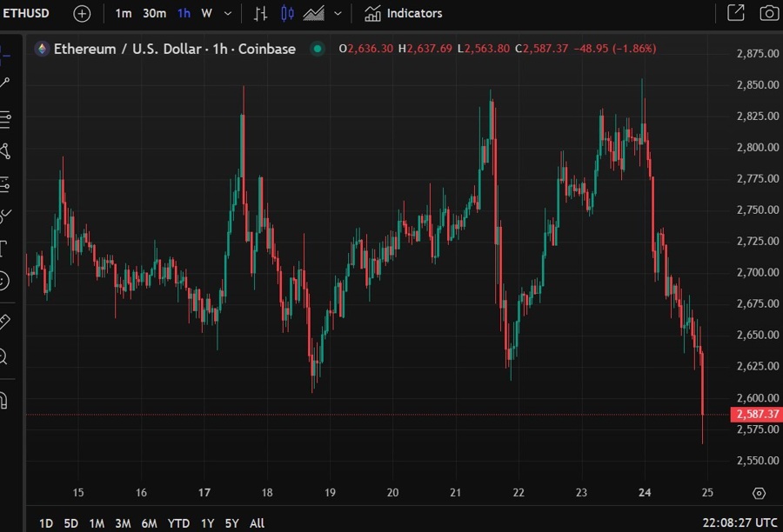This screenshot has width=783, height=532.
Task: Select the zoom in tool
Action: click(x=3, y=356)
